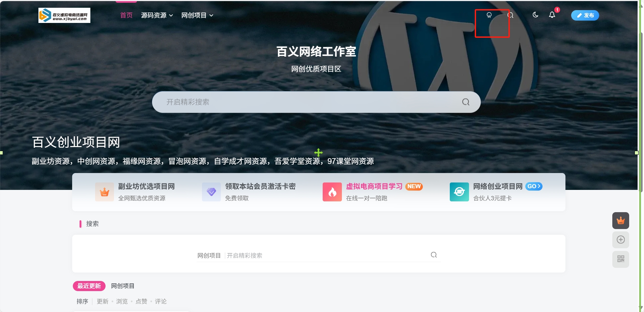Click the teal icon for 网络创业项目网

click(x=459, y=192)
